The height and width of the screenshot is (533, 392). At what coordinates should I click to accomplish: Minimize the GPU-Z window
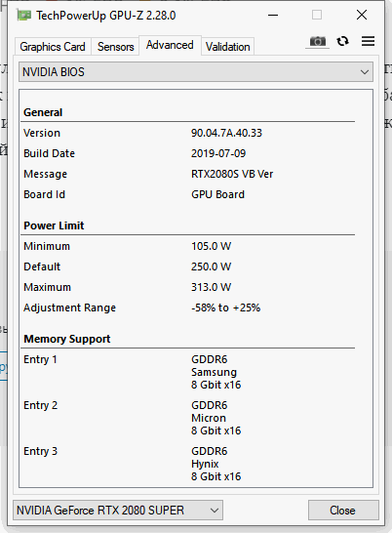click(273, 15)
